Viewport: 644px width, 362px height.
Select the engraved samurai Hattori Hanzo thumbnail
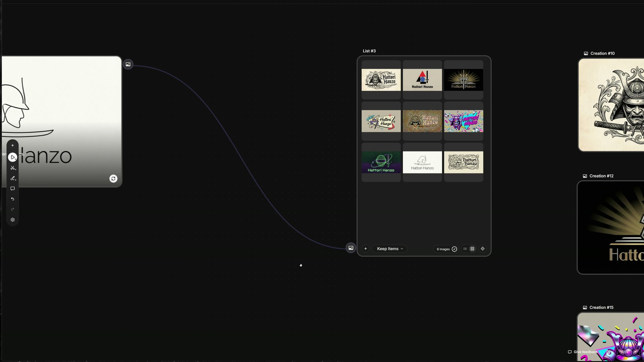[x=381, y=80]
